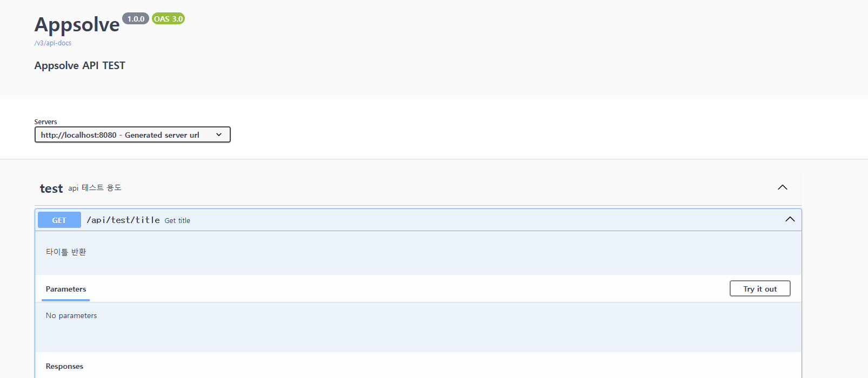Select the Parameters tab
Screen dimensions: 868x378
[66, 289]
